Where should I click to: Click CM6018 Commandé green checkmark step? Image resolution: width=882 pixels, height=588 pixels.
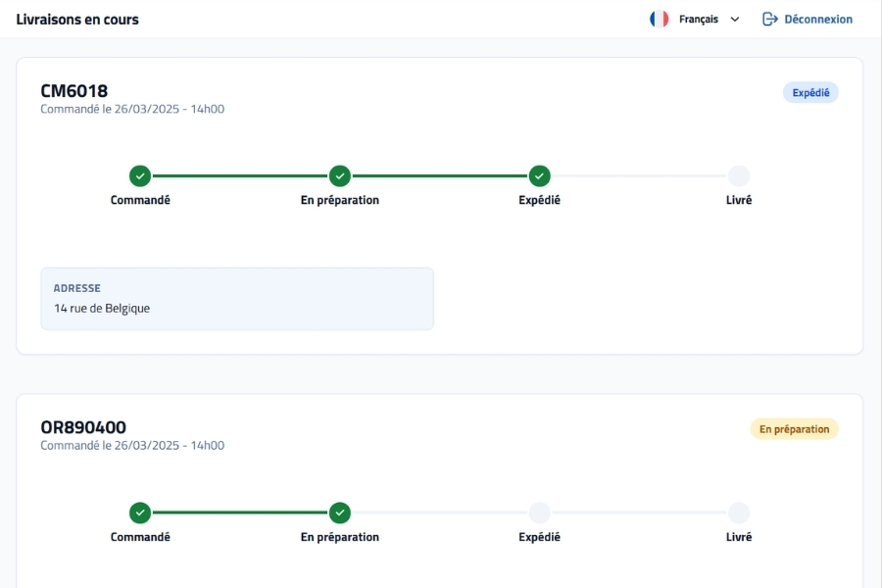click(140, 176)
